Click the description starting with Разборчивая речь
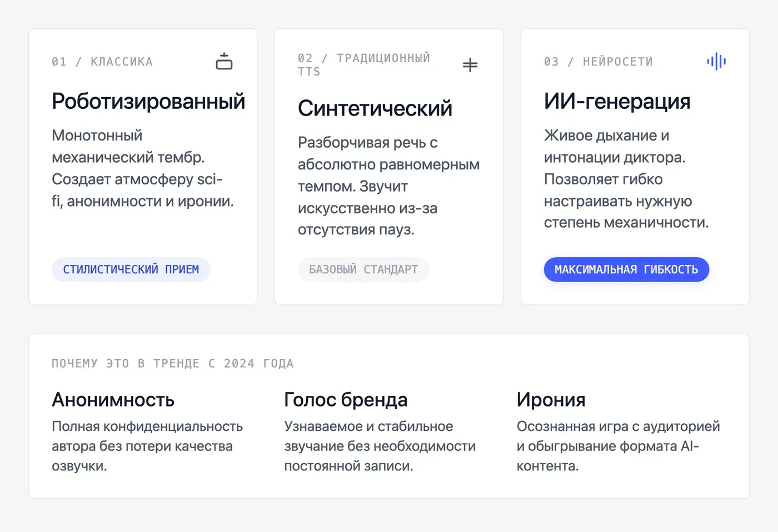 389,186
